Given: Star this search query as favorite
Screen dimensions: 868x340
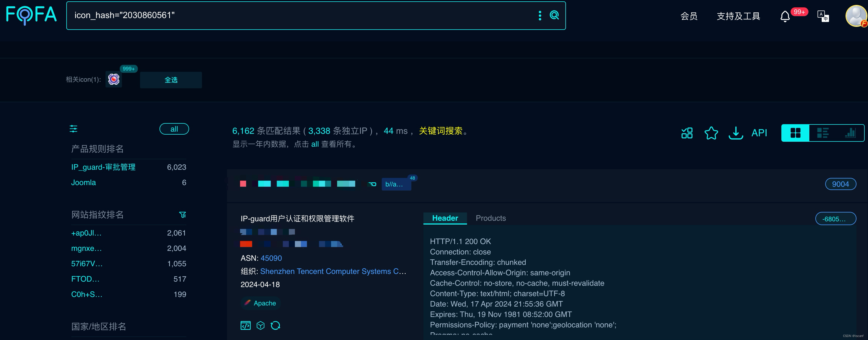Looking at the screenshot, I should pos(711,133).
